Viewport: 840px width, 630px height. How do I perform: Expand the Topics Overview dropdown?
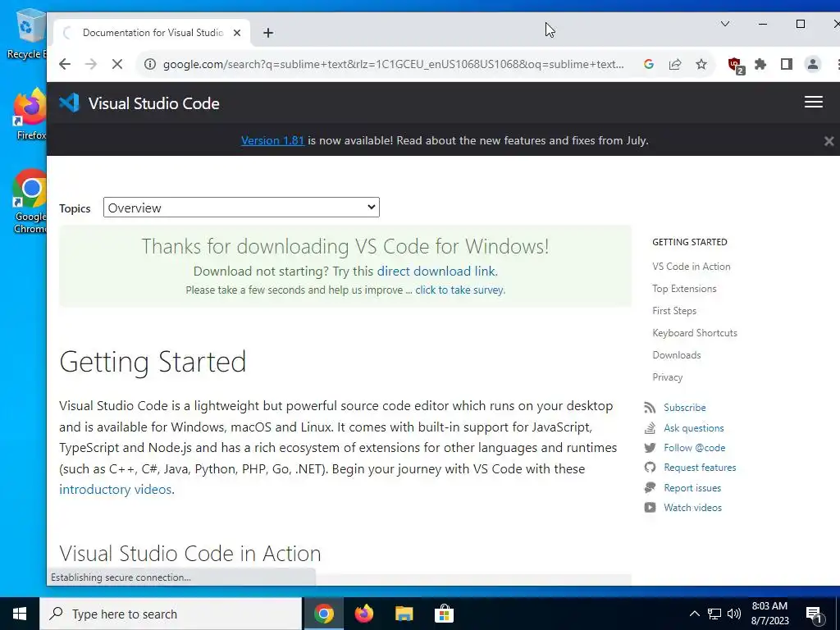241,208
